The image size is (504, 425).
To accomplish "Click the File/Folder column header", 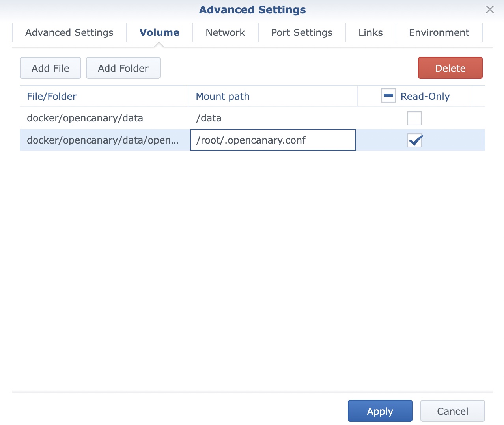I will point(52,97).
